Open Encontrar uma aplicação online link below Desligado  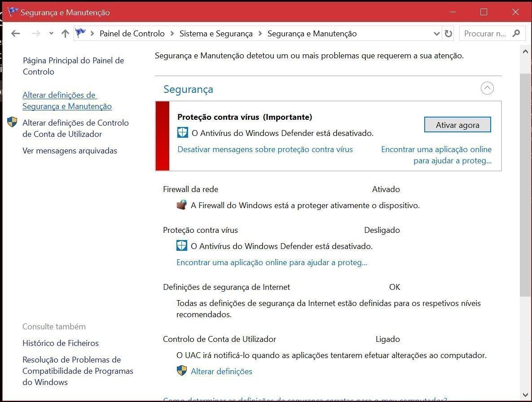[x=272, y=262]
